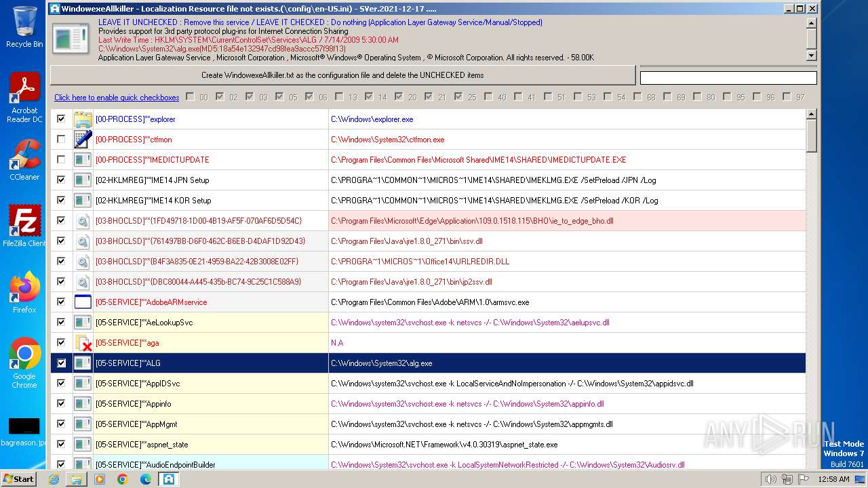Check the IMEDICTUPDATE process checkbox
This screenshot has width=868, height=488.
[x=61, y=159]
